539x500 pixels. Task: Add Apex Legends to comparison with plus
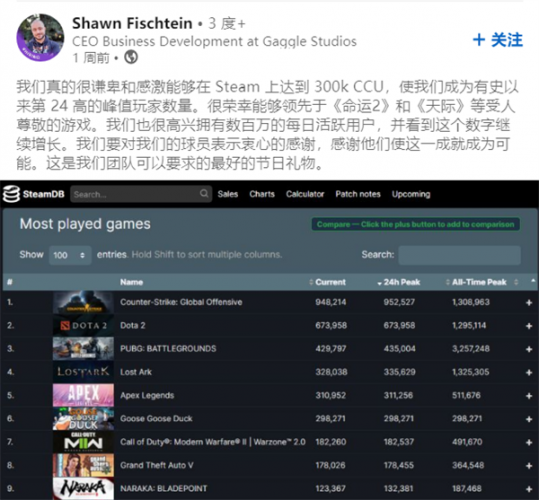point(529,396)
